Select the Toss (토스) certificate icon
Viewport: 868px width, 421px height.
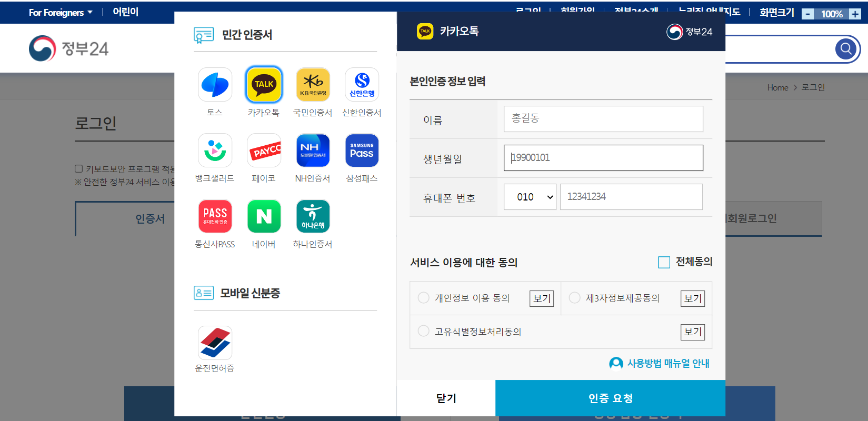coord(215,85)
